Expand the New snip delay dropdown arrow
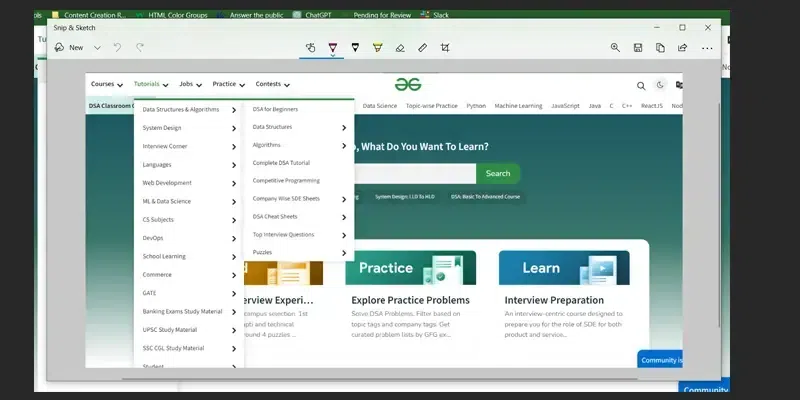 coord(97,47)
